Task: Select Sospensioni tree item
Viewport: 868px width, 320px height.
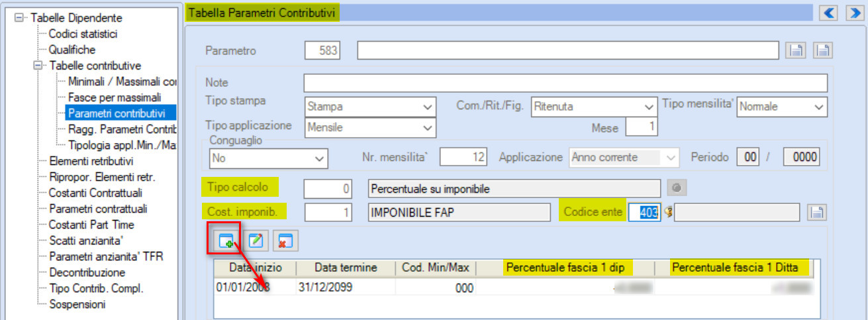Action: [77, 304]
